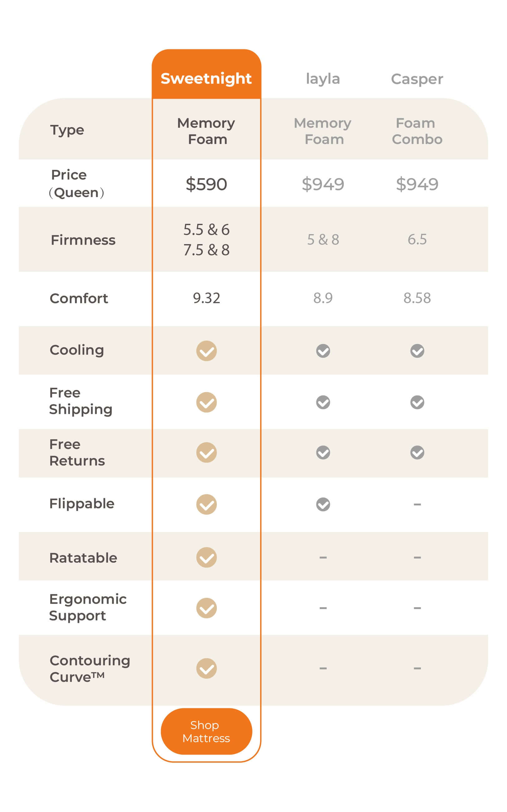Click Sweetnight's Contouring Curve checkmark

(206, 668)
